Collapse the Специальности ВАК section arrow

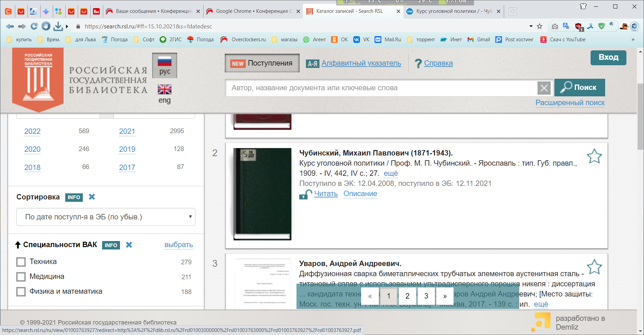click(18, 245)
